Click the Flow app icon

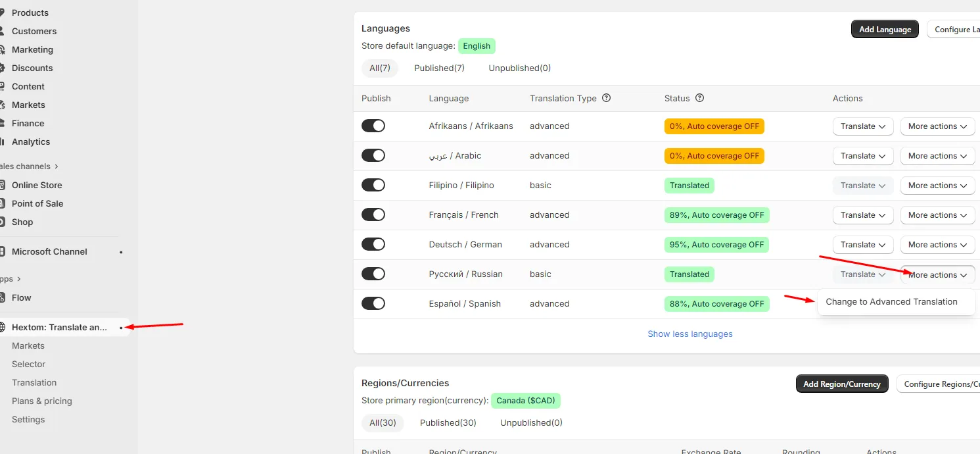2,297
